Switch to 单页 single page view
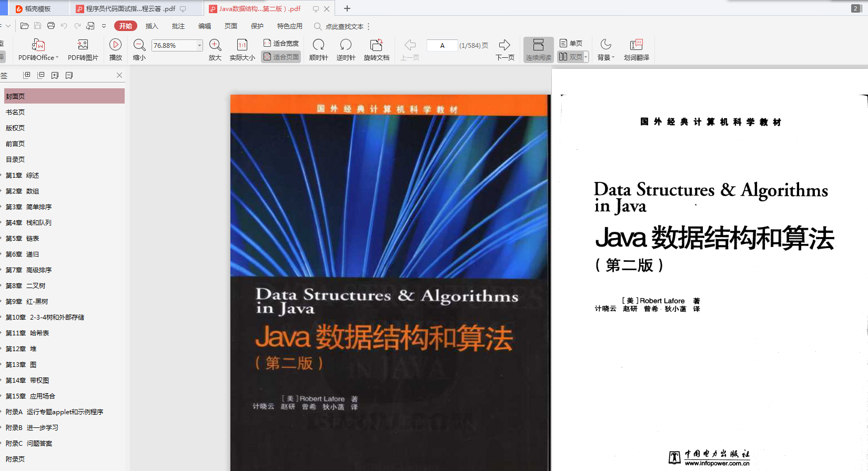Screen dimensions: 868x471 pos(571,43)
